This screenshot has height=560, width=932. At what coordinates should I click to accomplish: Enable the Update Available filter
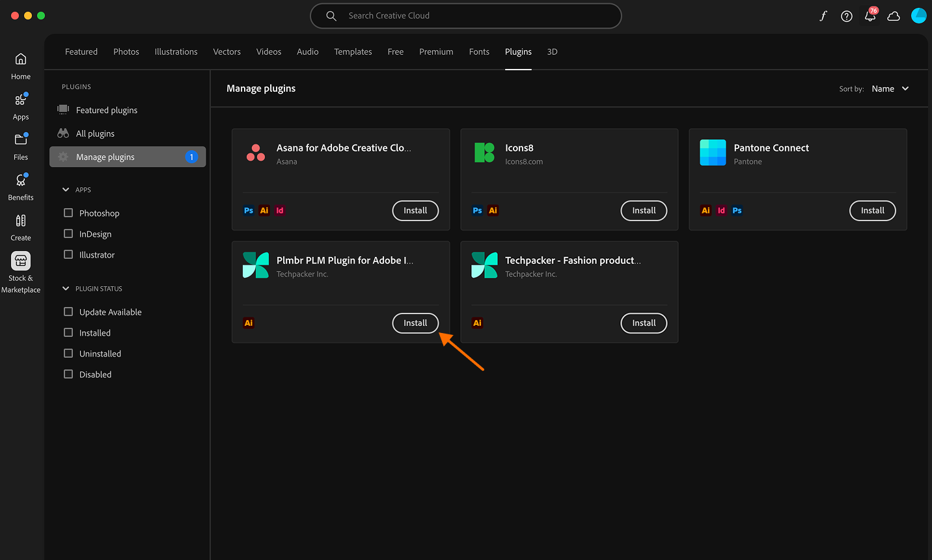click(x=68, y=312)
